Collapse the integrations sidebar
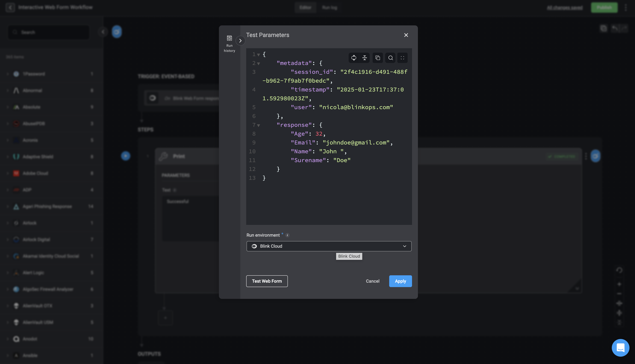635x364 pixels. click(103, 32)
